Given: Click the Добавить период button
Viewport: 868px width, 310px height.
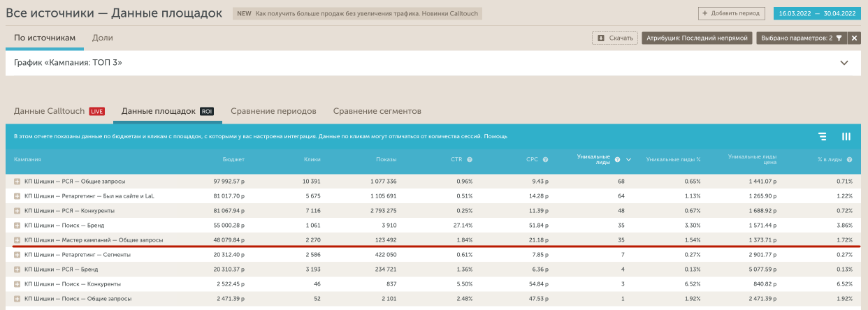Looking at the screenshot, I should pos(730,13).
